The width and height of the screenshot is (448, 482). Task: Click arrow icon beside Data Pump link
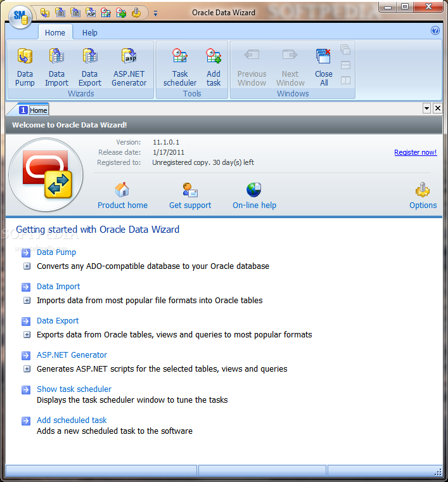26,252
